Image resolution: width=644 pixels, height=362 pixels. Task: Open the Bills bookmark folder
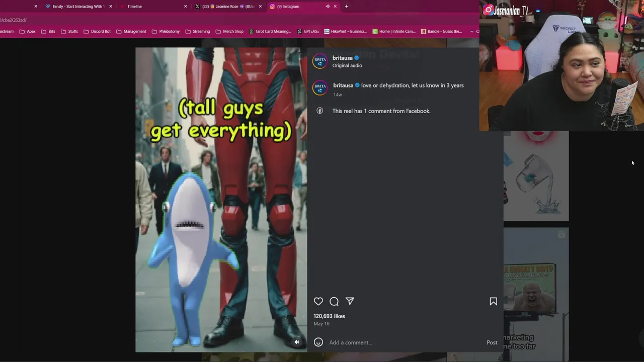pyautogui.click(x=48, y=31)
